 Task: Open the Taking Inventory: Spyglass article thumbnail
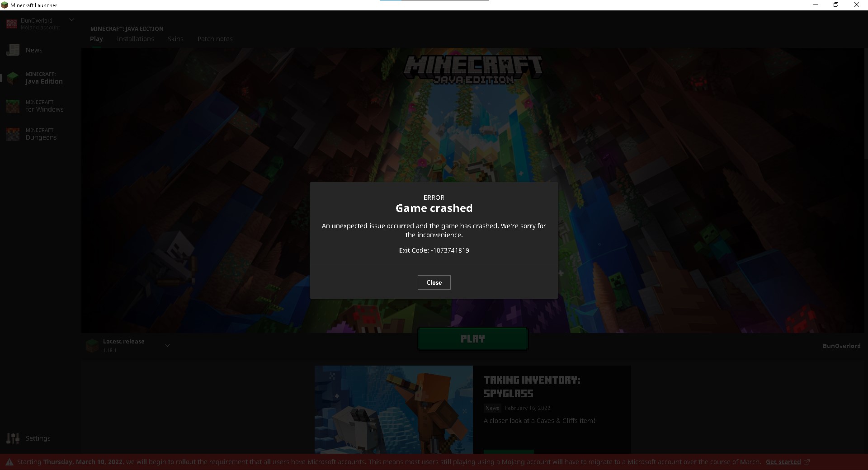pyautogui.click(x=394, y=409)
